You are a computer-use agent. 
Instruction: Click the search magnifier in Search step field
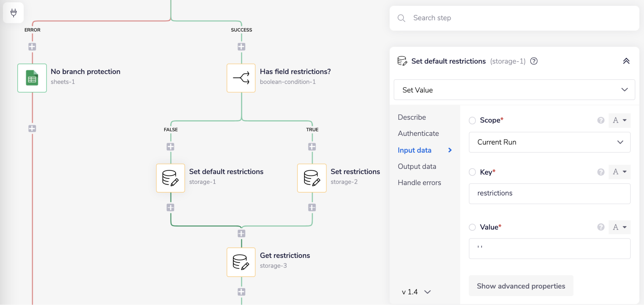(401, 18)
